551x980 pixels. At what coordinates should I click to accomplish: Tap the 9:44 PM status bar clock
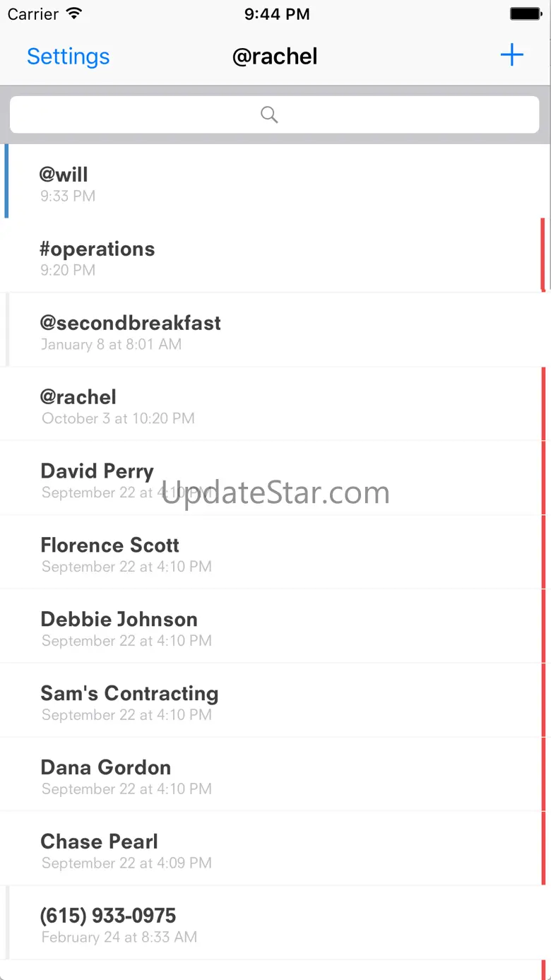click(x=276, y=14)
